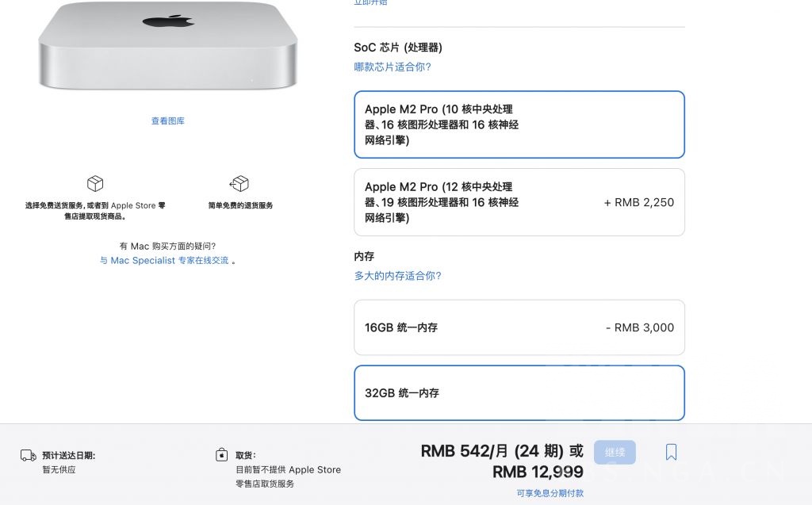Select the Apple M2 Pro 12-core chip option
The width and height of the screenshot is (812, 505).
(519, 202)
